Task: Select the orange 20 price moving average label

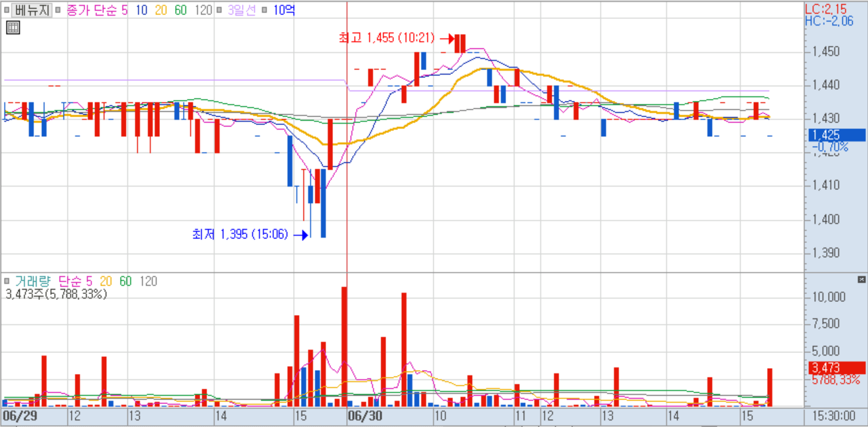Action: click(x=161, y=10)
